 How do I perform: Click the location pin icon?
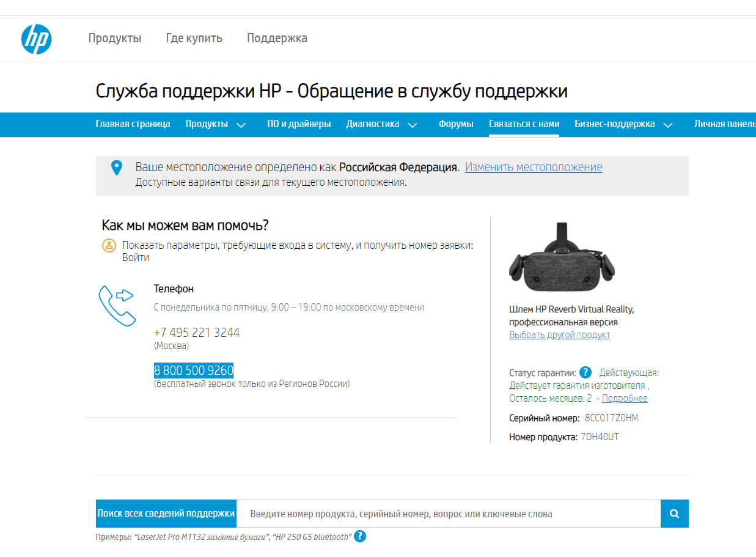tap(116, 168)
